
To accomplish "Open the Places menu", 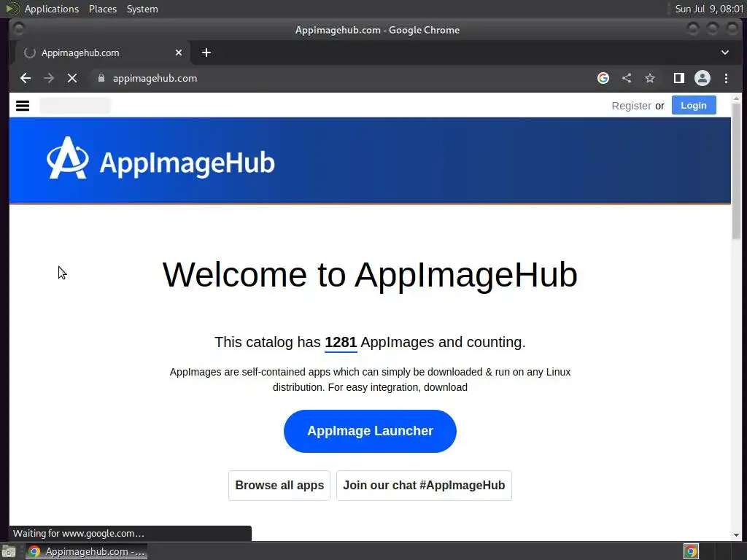I will tap(102, 9).
